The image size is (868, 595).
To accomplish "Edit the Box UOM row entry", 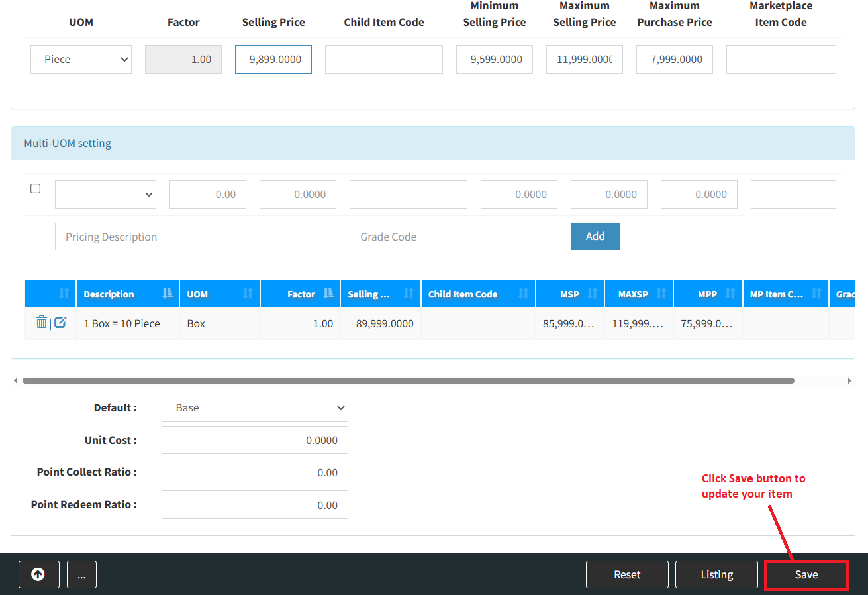I will pos(60,323).
